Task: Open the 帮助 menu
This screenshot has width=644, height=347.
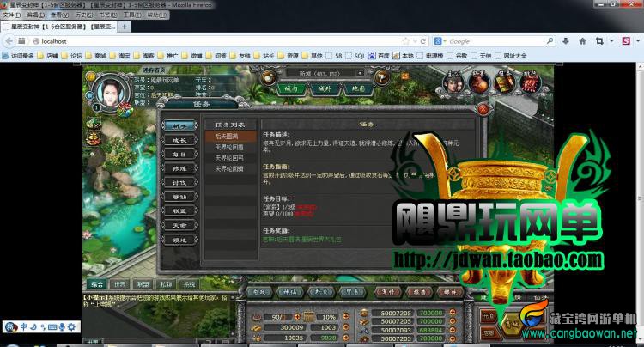Action: pos(156,15)
